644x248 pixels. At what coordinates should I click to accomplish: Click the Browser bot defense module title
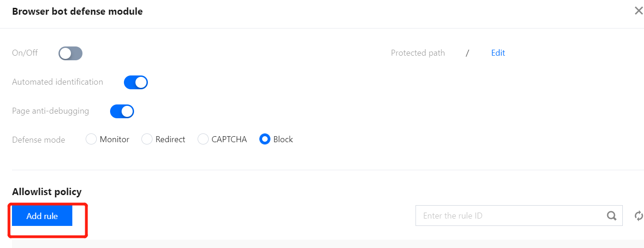[77, 12]
